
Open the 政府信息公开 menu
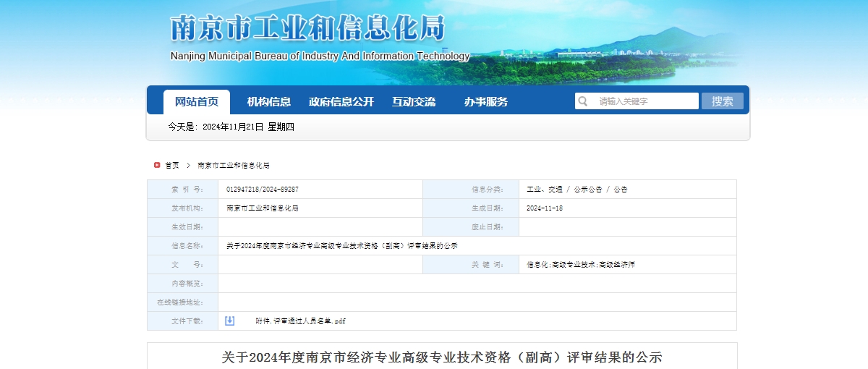tap(341, 102)
